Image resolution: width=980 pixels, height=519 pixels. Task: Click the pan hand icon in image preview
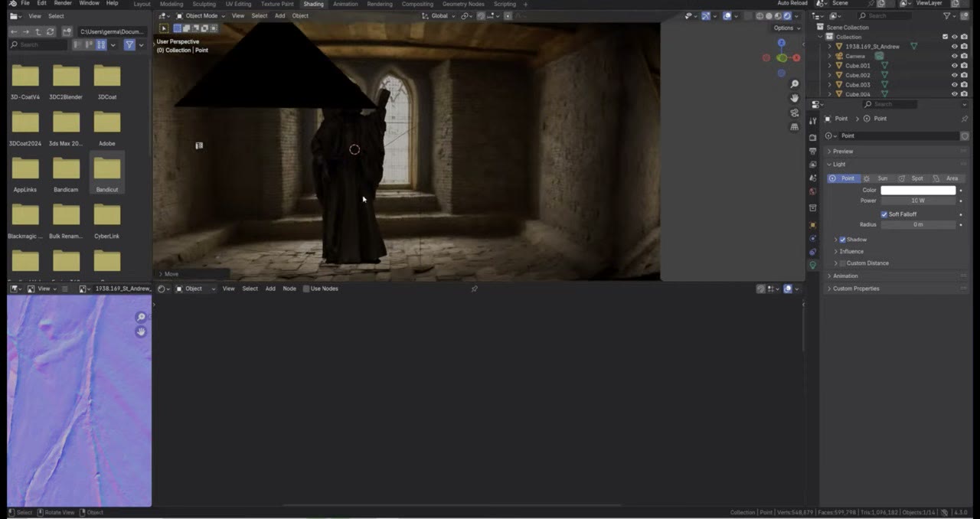[141, 331]
